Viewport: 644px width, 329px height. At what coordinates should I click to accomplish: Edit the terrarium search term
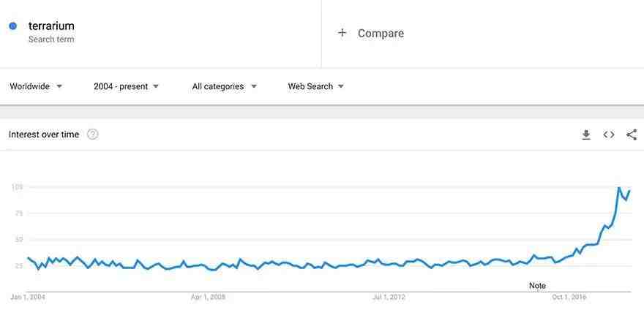pos(51,26)
